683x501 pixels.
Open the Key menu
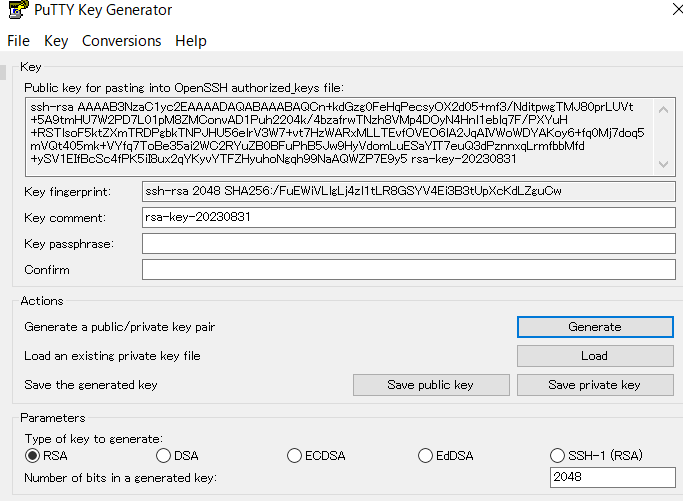[x=56, y=41]
